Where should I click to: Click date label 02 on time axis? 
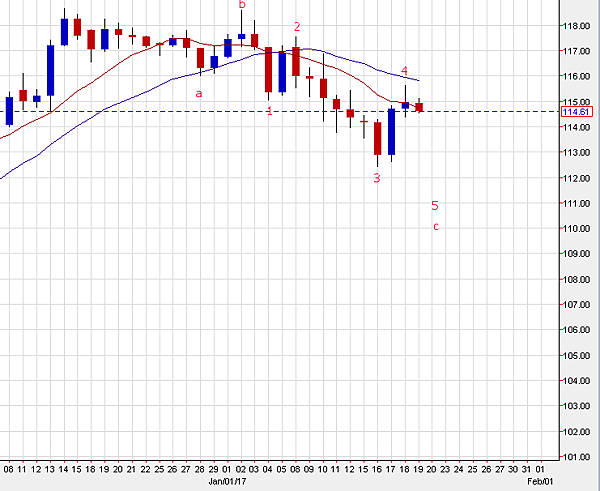pos(241,469)
